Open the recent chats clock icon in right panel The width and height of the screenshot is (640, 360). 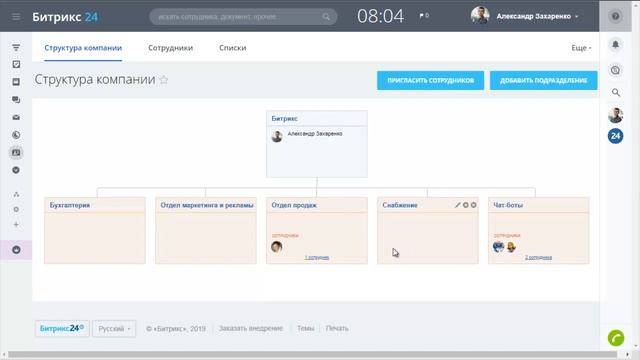[615, 70]
